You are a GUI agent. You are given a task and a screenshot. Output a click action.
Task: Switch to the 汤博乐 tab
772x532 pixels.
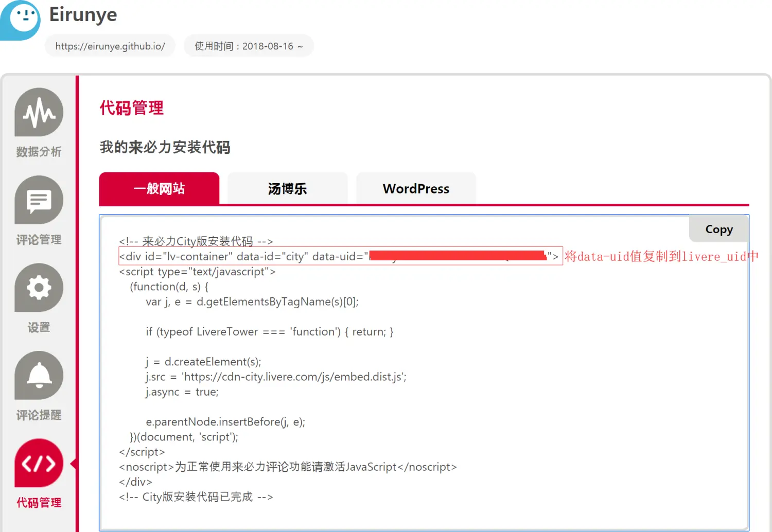288,188
